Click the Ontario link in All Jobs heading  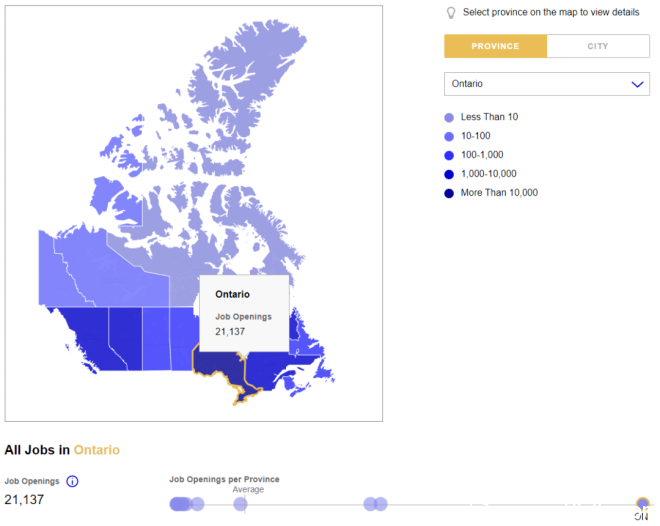[x=97, y=450]
